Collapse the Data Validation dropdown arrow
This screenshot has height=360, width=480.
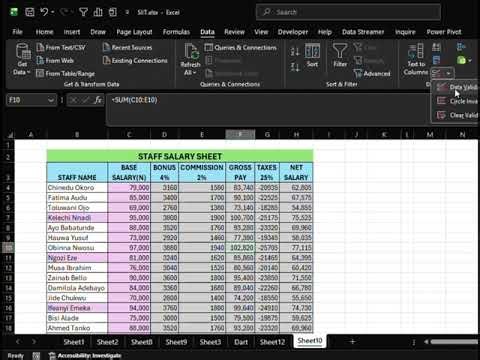point(449,73)
